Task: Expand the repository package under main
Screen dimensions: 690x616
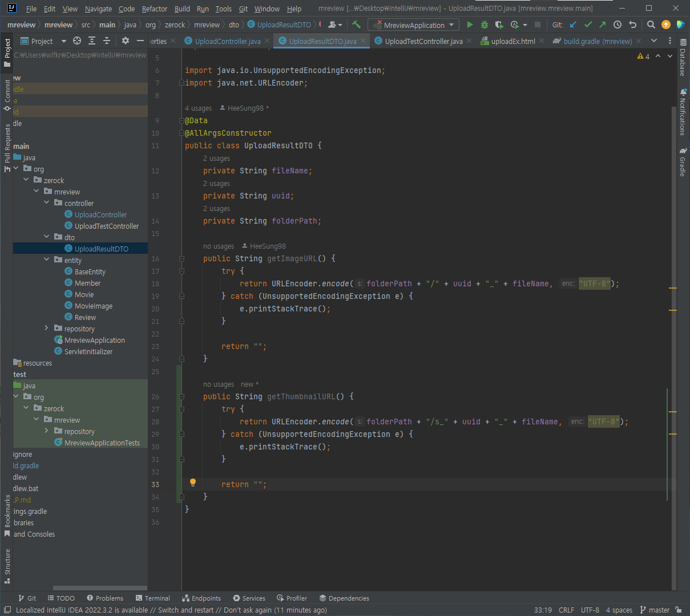Action: pos(47,329)
